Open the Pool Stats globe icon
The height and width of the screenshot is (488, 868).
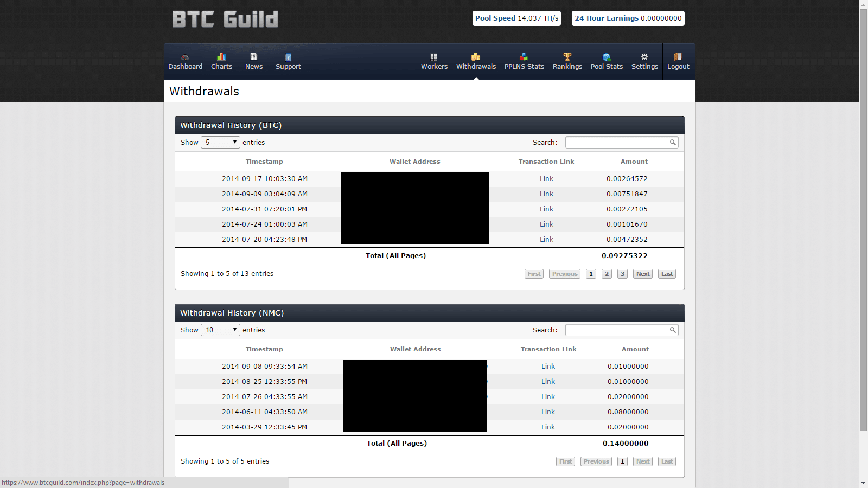coord(607,57)
